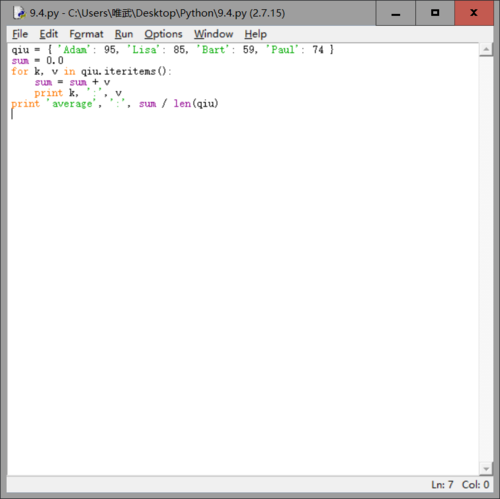Click the 'Paul' string in the dictionary
500x499 pixels.
[x=282, y=50]
